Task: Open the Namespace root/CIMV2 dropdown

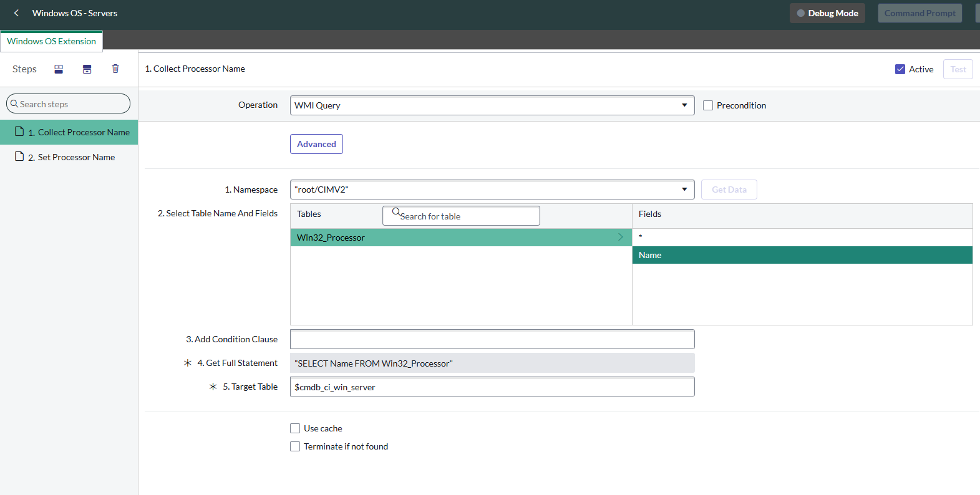Action: (492, 190)
